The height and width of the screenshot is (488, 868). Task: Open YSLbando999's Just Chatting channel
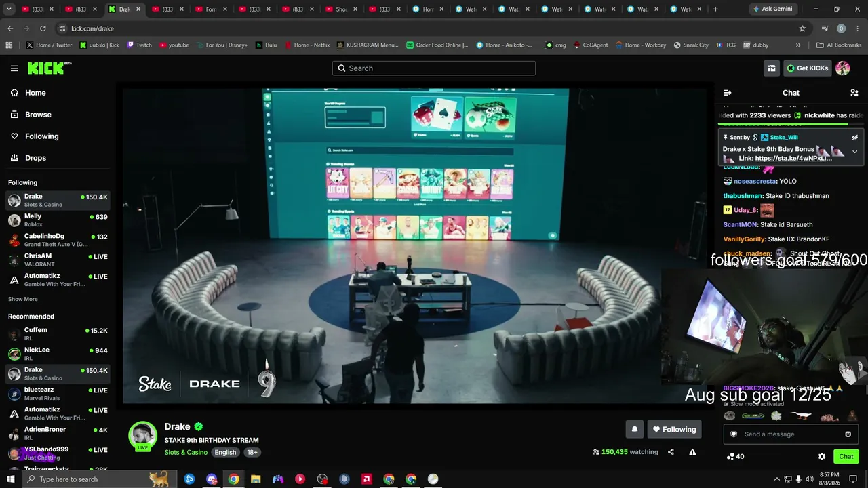pos(58,453)
